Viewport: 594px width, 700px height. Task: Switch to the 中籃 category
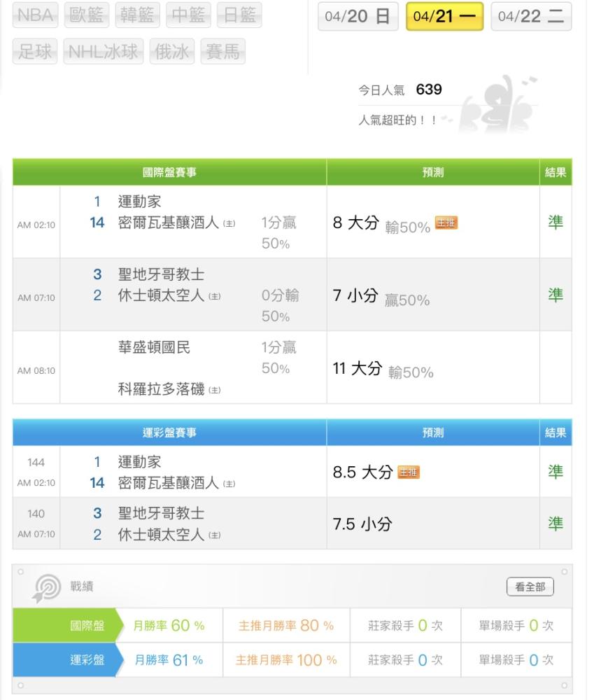pyautogui.click(x=188, y=15)
